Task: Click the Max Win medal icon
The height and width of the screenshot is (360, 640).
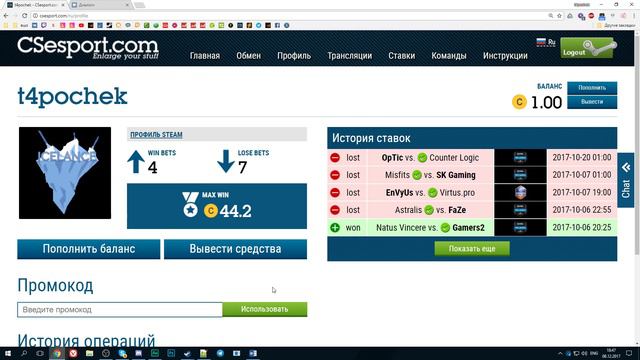Action: 190,204
